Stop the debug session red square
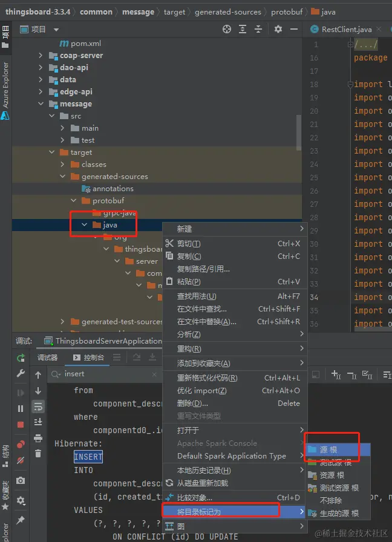The width and height of the screenshot is (392, 542). coord(21,425)
